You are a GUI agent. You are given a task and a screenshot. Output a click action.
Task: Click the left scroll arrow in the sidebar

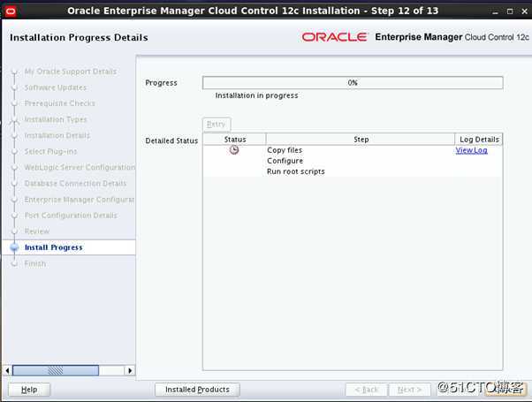tap(7, 370)
